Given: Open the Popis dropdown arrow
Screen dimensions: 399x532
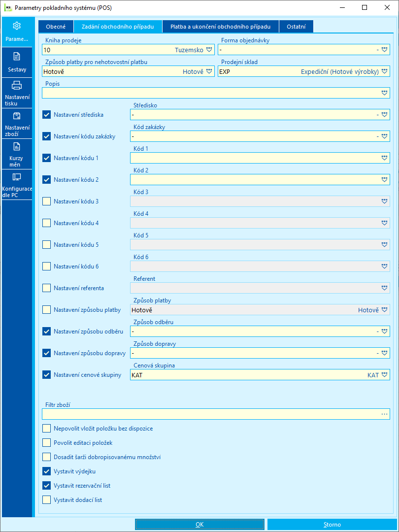Looking at the screenshot, I should (x=384, y=93).
